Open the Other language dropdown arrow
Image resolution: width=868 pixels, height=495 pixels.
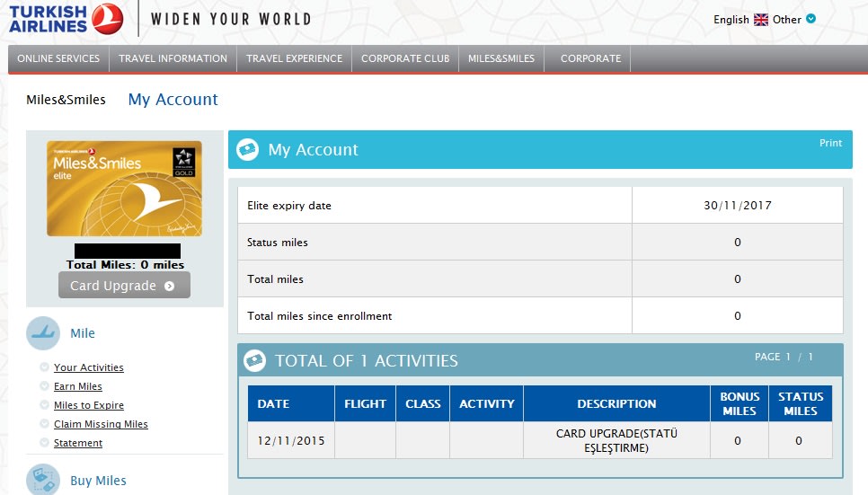(811, 19)
